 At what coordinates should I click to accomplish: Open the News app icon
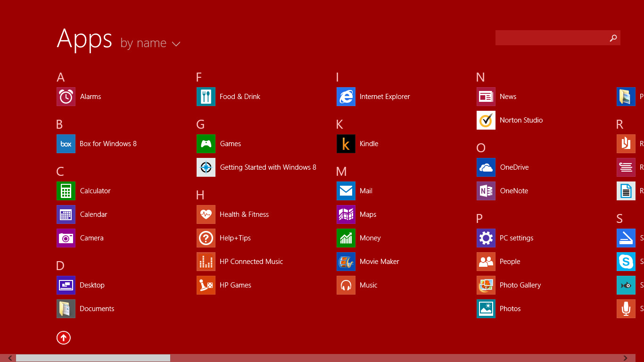point(486,97)
